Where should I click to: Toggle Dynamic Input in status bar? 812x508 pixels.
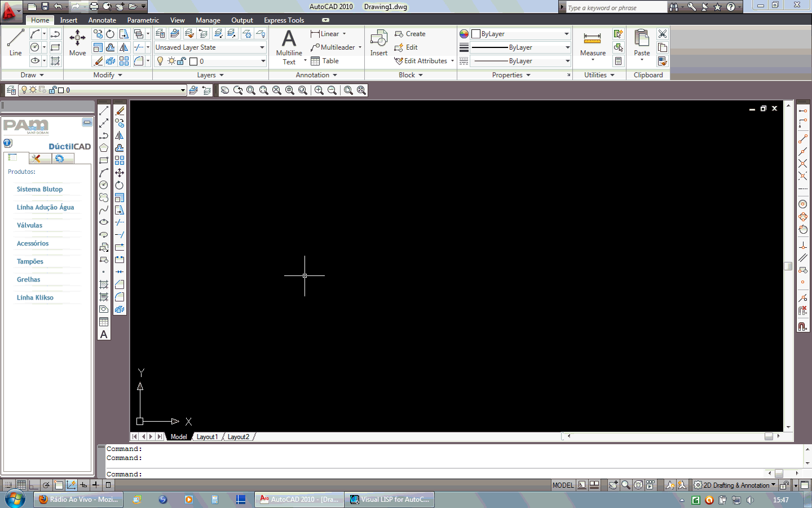click(83, 485)
